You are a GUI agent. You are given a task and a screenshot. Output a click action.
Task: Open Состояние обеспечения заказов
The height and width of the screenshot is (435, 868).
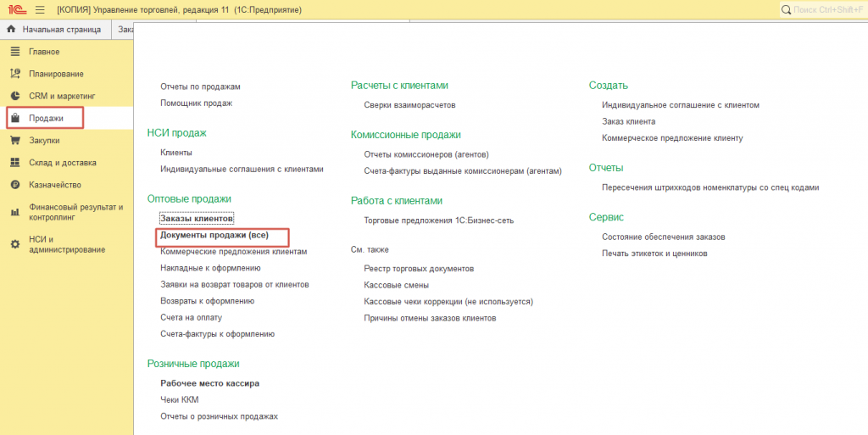664,237
